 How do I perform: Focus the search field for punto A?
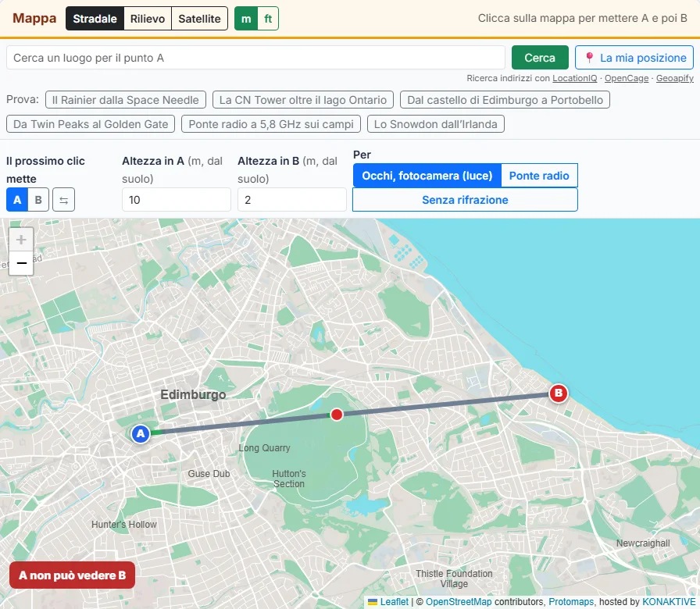pyautogui.click(x=255, y=58)
